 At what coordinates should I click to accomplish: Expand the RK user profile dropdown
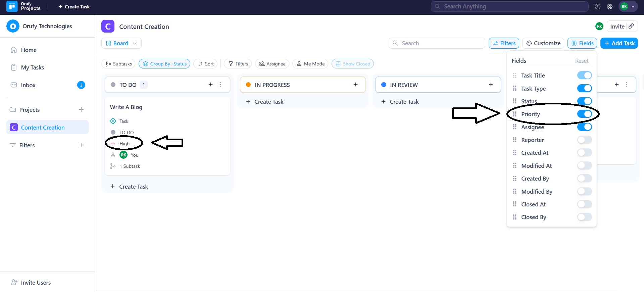(628, 6)
